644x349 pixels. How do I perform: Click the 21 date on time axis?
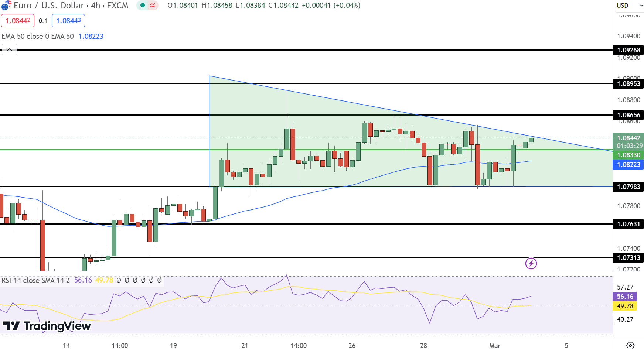(245, 345)
